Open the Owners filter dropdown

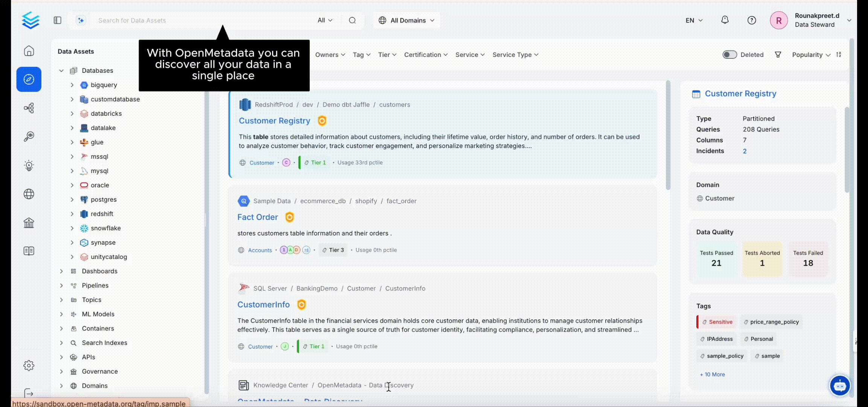(330, 55)
